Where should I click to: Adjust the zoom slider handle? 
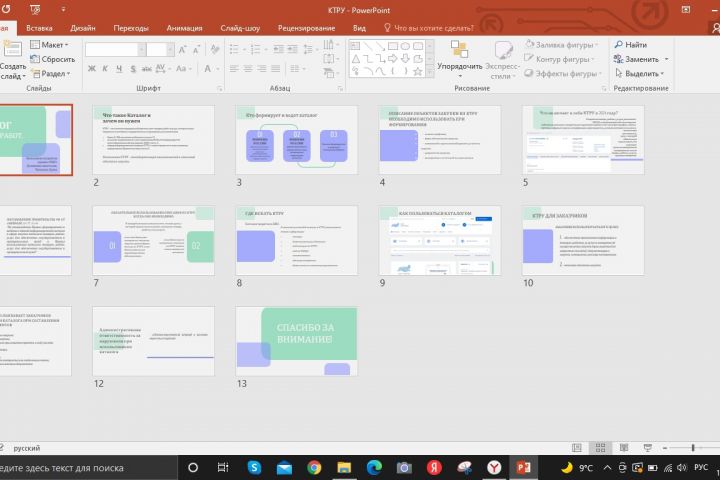coord(693,447)
